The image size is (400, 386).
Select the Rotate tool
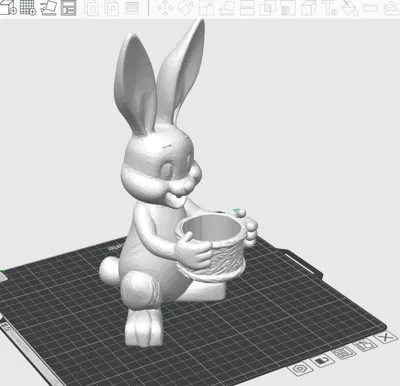point(186,8)
